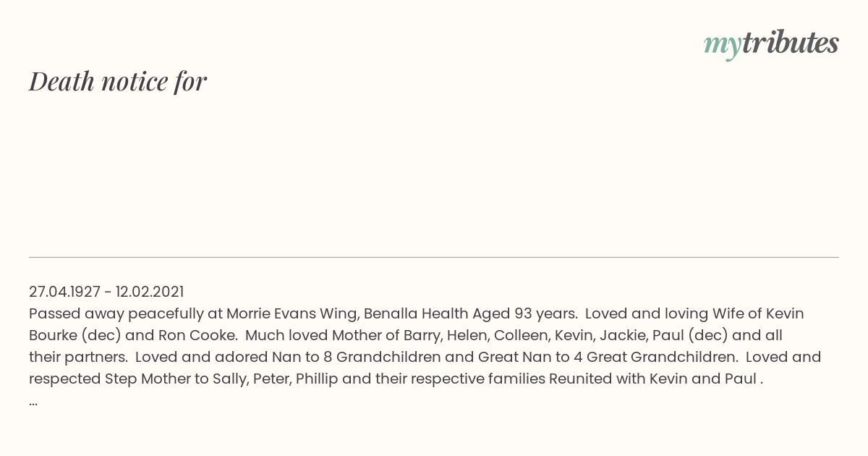Viewport: 868px width, 456px height.
Task: Select the "Death notice for" heading
Action: tap(118, 82)
